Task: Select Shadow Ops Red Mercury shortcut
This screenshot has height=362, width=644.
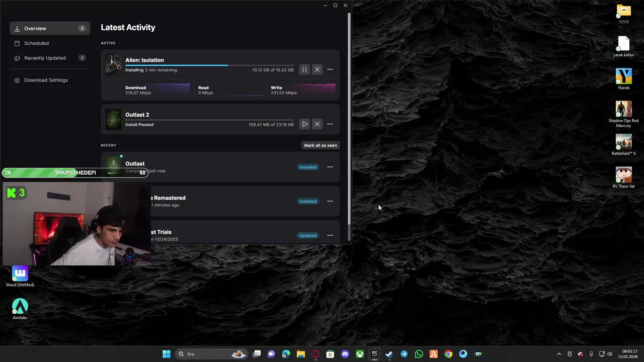Action: coord(623,115)
